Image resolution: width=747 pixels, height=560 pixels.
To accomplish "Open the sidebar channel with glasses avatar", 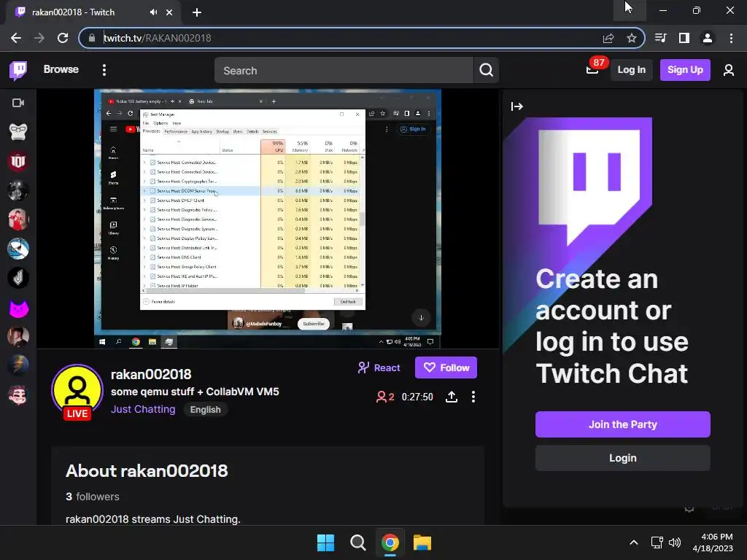I will point(18,132).
